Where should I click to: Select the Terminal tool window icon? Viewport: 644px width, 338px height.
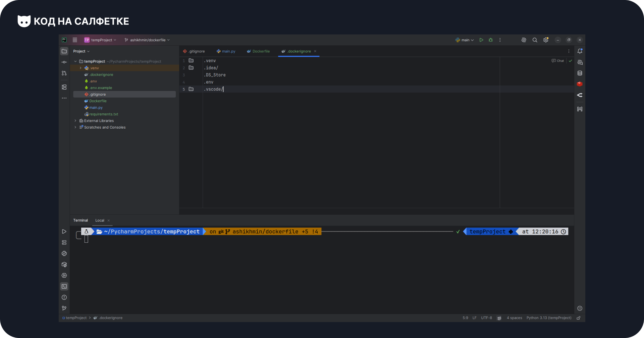64,286
